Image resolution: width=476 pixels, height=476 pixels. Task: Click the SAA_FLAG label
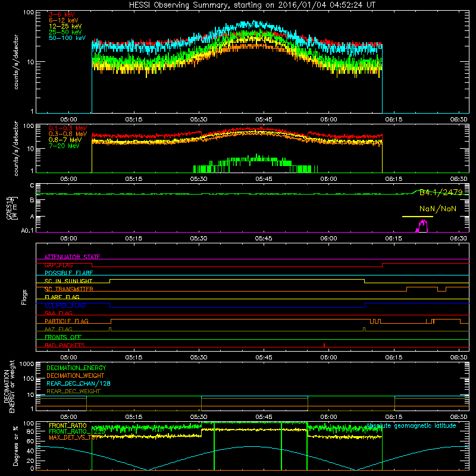(58, 314)
